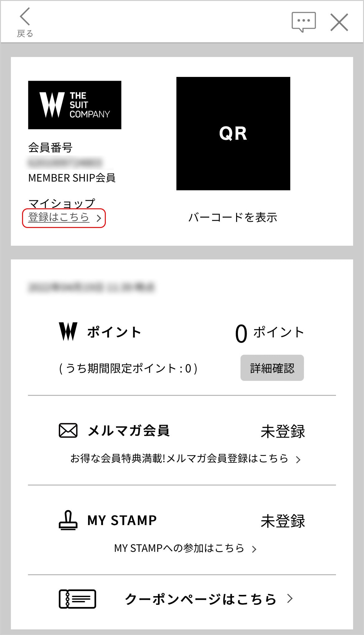This screenshot has height=635, width=364.
Task: Select バーコードを表示 to show barcode
Action: click(233, 217)
